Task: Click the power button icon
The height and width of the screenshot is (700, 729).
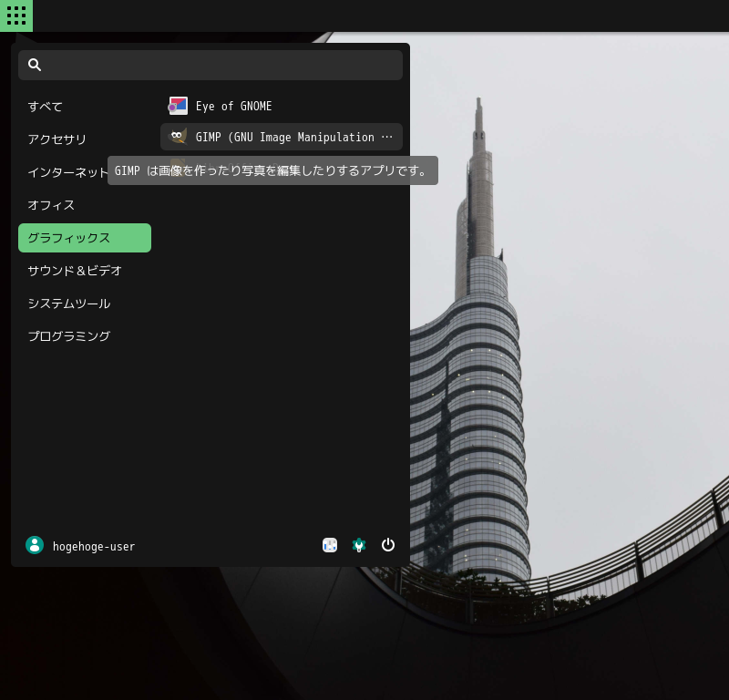Action: (x=388, y=545)
